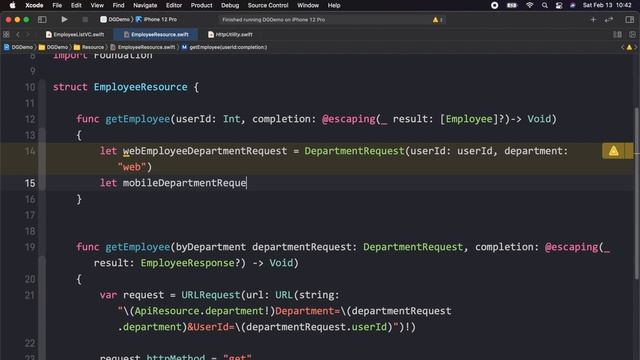Toggle code review mode

point(609,19)
